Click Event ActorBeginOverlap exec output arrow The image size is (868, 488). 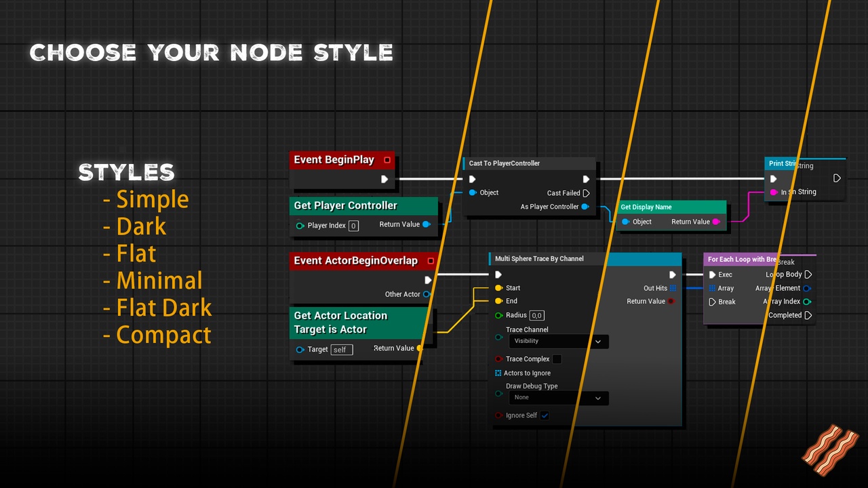(x=428, y=280)
